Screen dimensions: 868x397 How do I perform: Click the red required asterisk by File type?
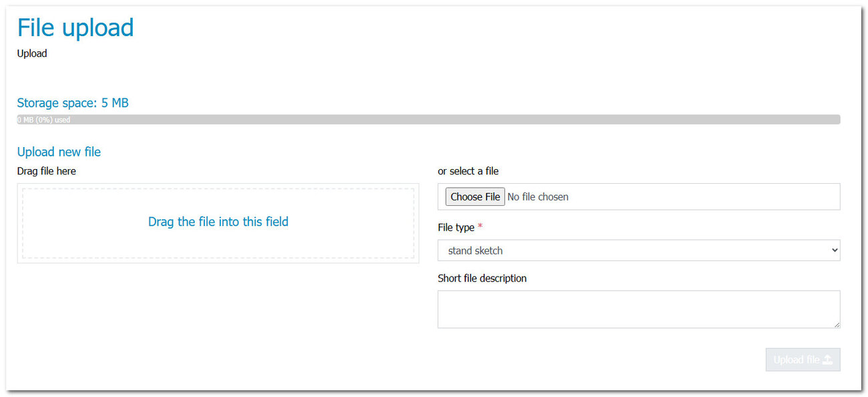[480, 227]
